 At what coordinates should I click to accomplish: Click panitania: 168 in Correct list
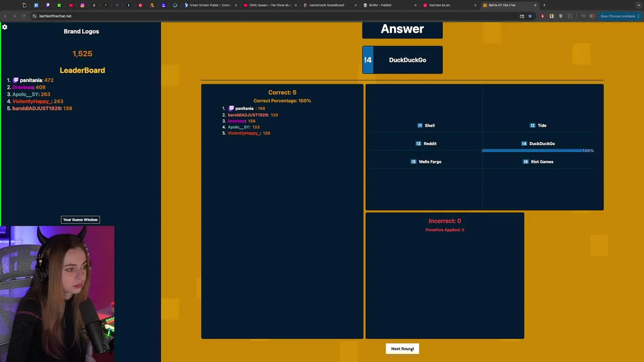point(247,109)
